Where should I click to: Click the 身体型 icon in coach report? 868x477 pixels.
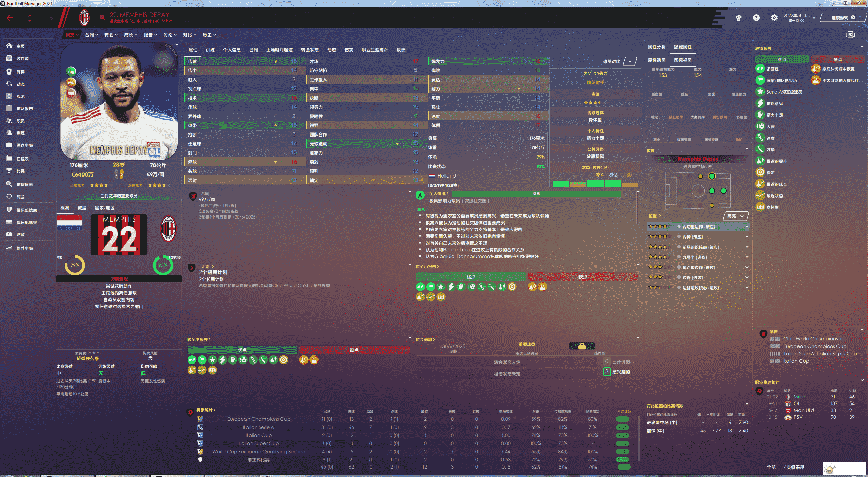[x=760, y=207]
